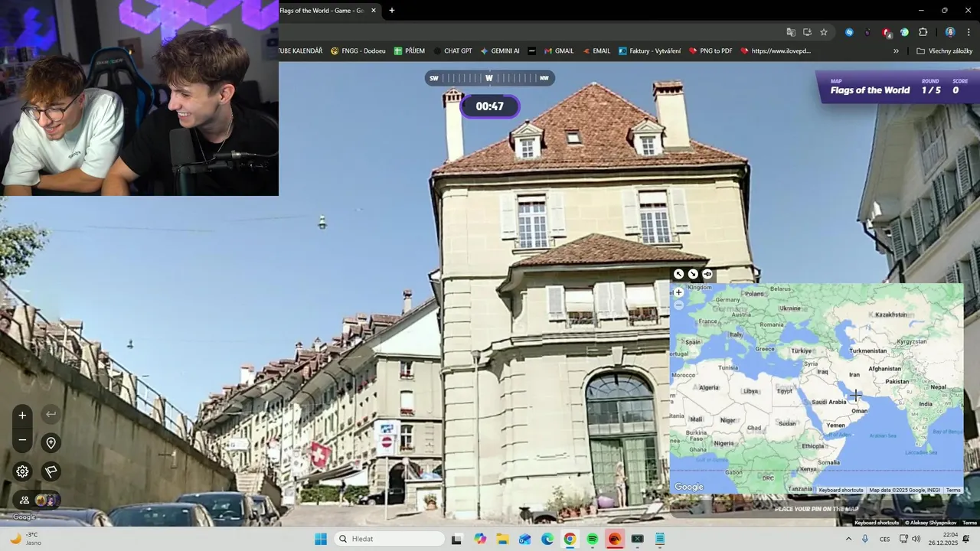The image size is (980, 551).
Task: Click the compass heading bar
Action: coord(490,78)
